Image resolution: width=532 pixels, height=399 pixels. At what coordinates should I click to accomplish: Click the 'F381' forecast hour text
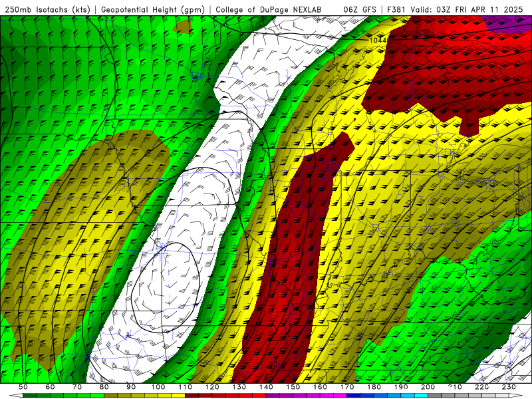(x=396, y=9)
